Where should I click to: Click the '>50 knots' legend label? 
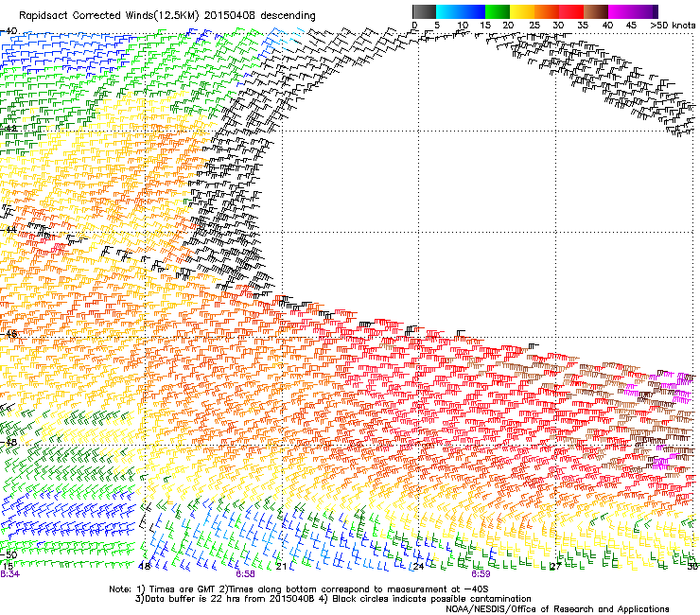pos(673,26)
